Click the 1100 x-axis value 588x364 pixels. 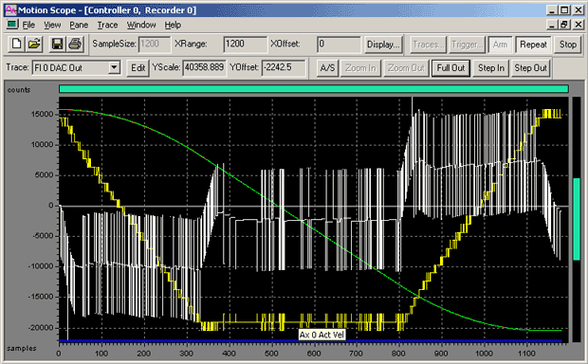coord(526,354)
